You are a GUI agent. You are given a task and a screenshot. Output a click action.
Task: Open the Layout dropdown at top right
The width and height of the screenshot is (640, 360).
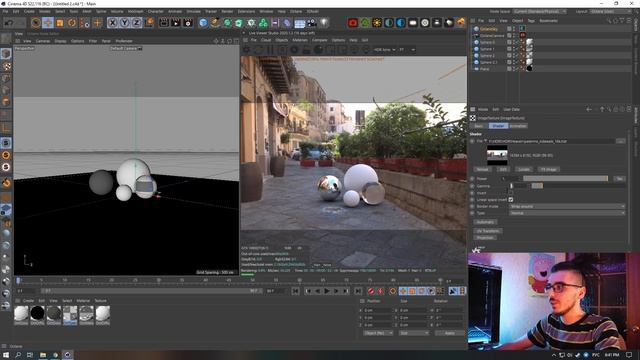pyautogui.click(x=611, y=11)
